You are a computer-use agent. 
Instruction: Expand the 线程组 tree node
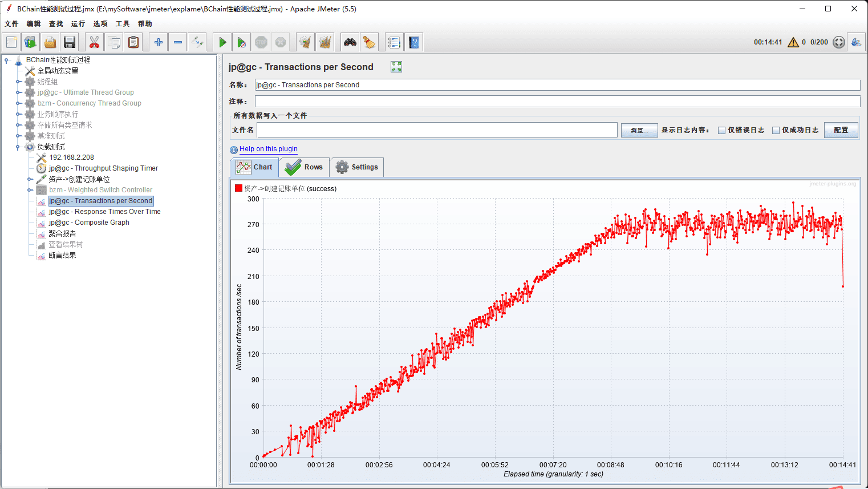[18, 82]
